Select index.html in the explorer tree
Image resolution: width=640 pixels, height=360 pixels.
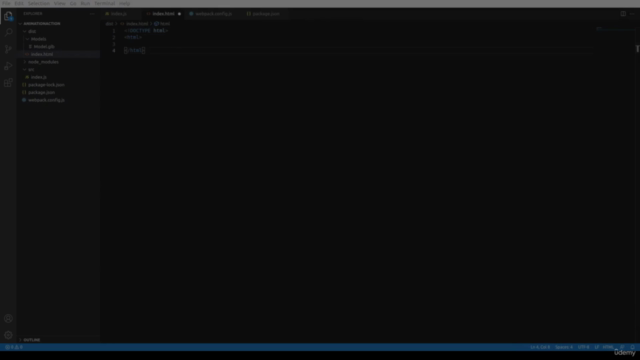click(x=42, y=54)
